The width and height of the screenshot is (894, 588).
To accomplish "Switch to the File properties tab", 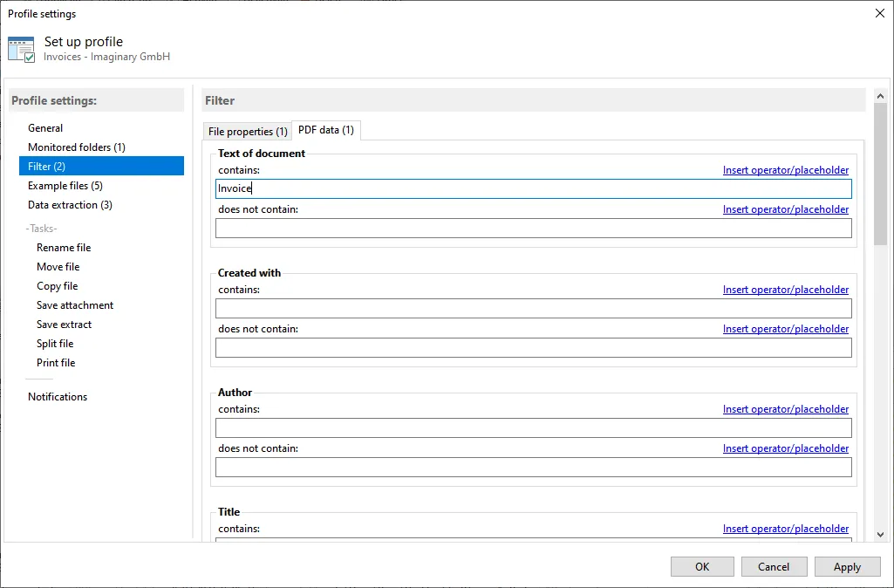I will click(247, 129).
